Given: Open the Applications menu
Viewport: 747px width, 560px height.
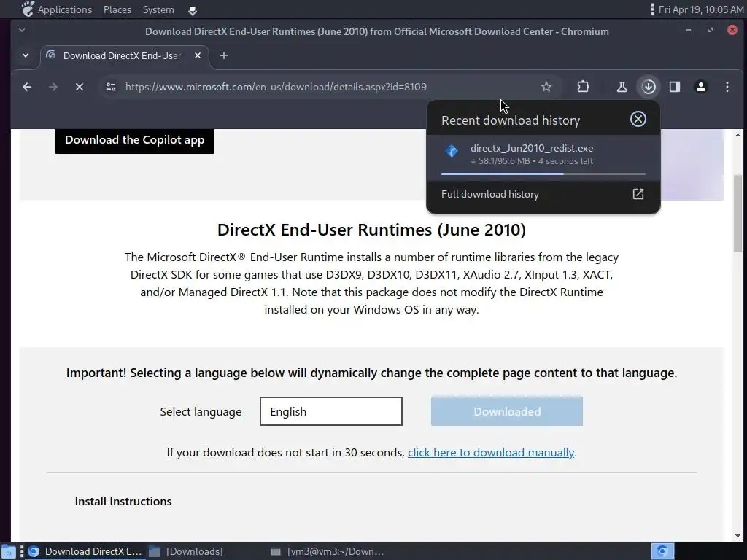Looking at the screenshot, I should click(x=65, y=9).
